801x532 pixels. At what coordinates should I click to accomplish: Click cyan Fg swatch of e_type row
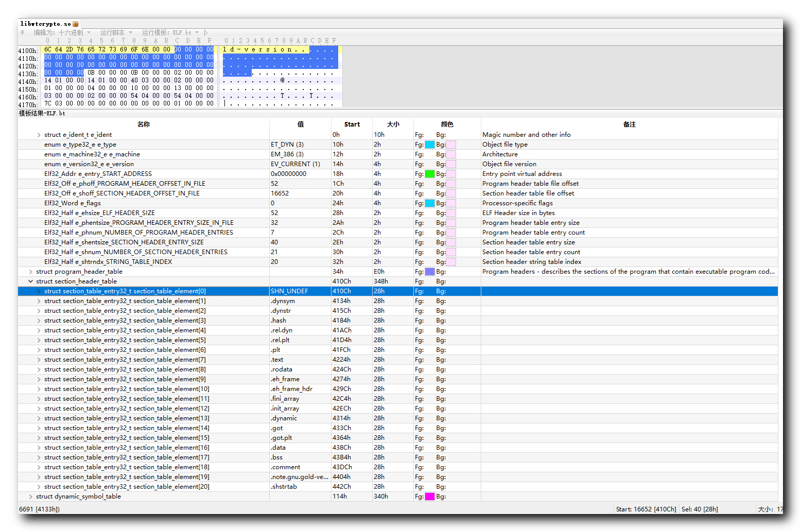pos(429,145)
